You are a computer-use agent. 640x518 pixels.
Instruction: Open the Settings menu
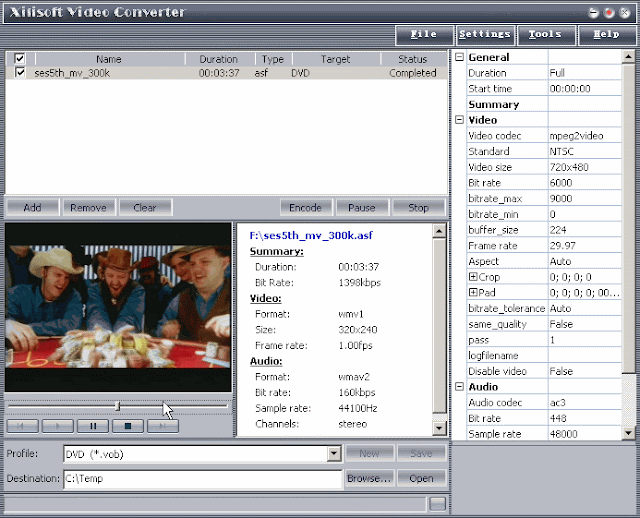(485, 35)
